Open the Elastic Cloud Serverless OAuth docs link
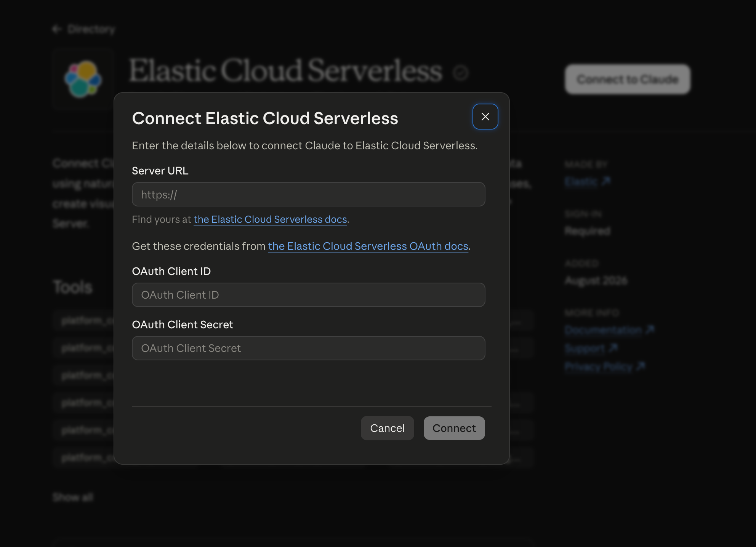 pos(368,246)
